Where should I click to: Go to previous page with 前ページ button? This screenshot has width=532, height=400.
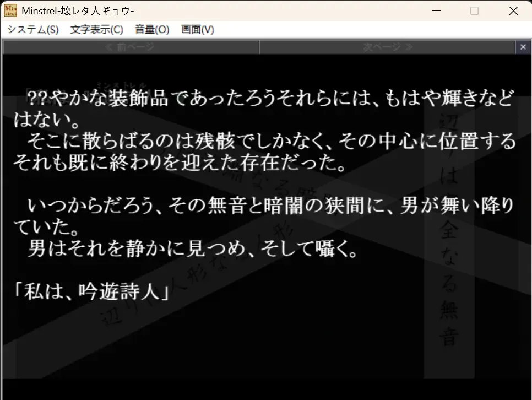point(131,47)
